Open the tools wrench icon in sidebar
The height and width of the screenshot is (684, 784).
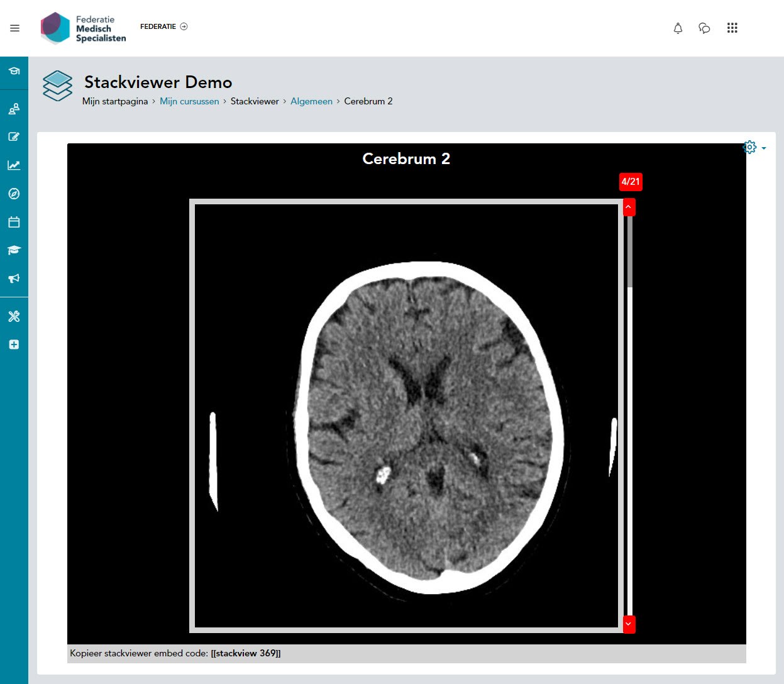tap(14, 316)
